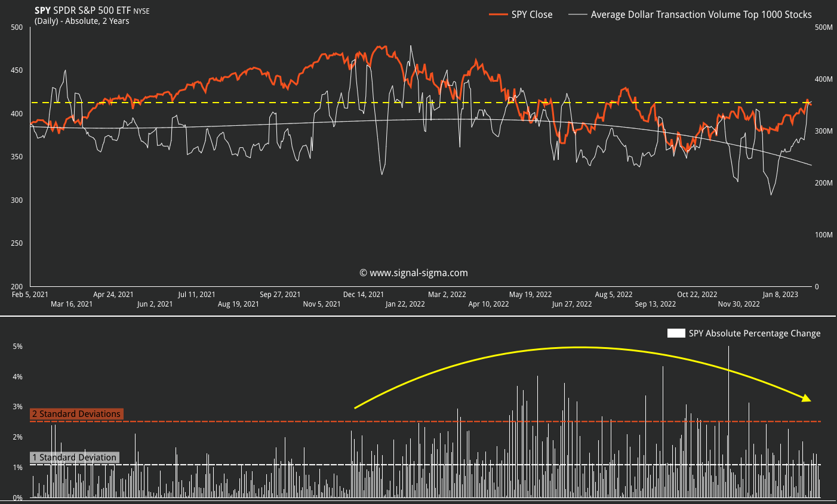Click the '1 Standard Deviation' label
837x504 pixels.
(75, 457)
